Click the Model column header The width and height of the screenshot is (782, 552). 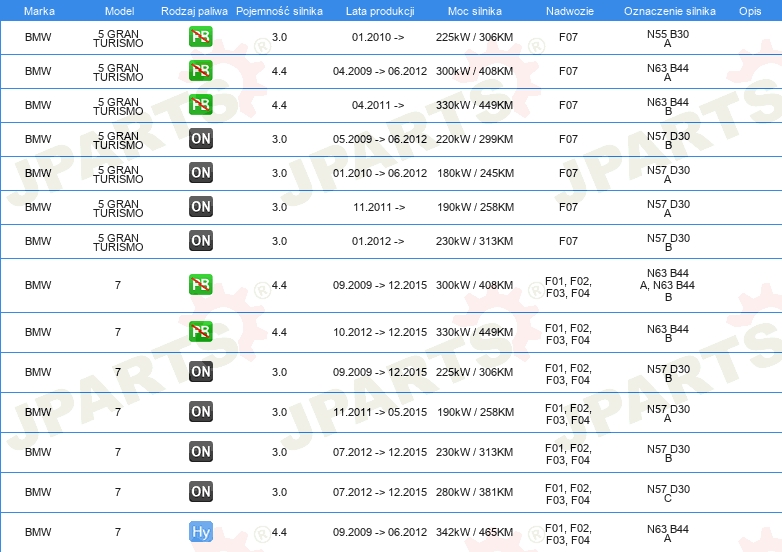tap(119, 11)
